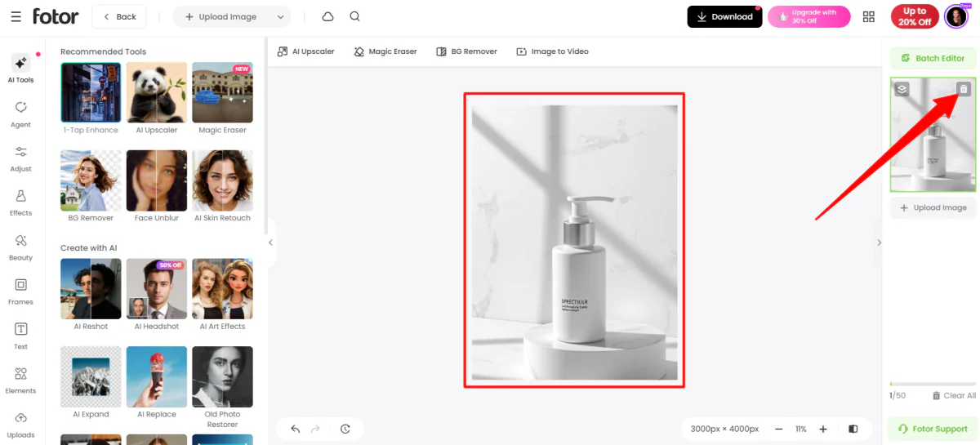Open the Text sidebar panel

[x=21, y=336]
